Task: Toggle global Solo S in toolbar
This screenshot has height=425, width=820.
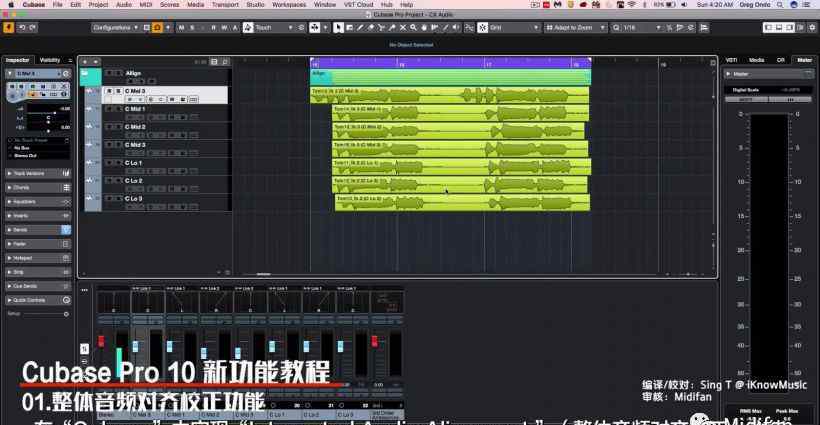Action: click(x=192, y=27)
